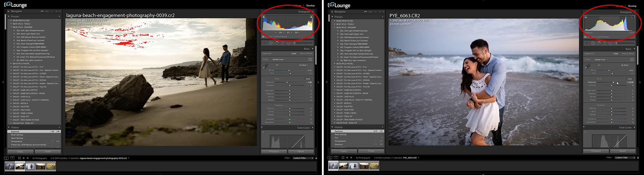
Task: Expand Navigator panel in right window
Action: pyautogui.click(x=332, y=12)
